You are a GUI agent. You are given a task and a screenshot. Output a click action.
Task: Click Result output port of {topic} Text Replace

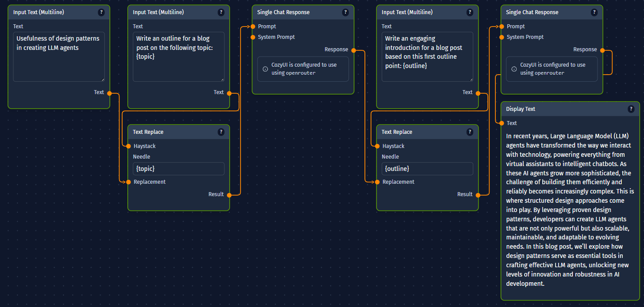(229, 194)
